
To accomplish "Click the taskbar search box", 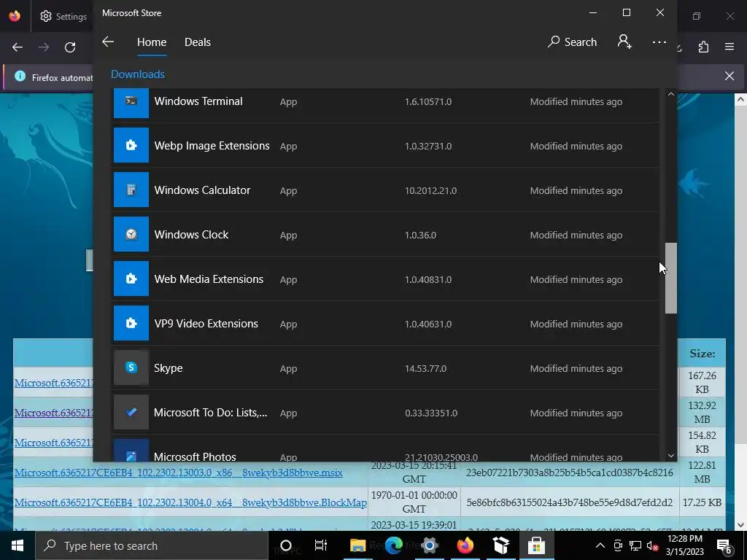I will point(152,545).
